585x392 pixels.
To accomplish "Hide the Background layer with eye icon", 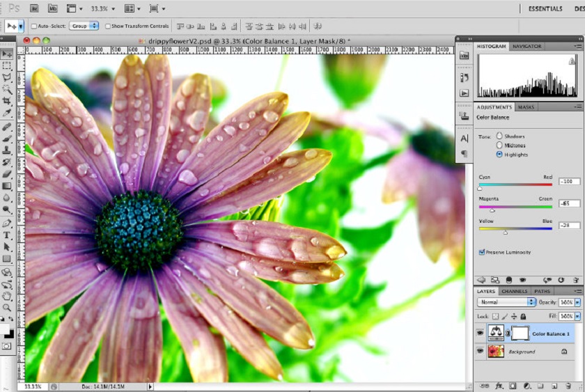I will [480, 352].
